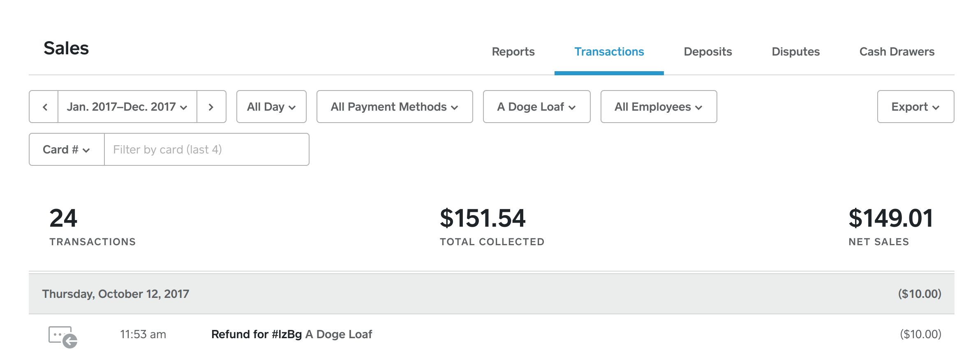The width and height of the screenshot is (980, 353).
Task: Expand the All Day time filter
Action: click(271, 107)
